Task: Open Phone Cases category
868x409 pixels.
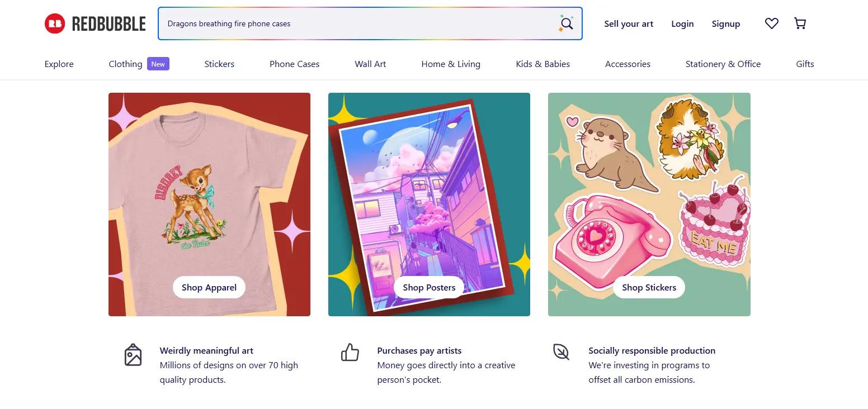Action: coord(295,64)
